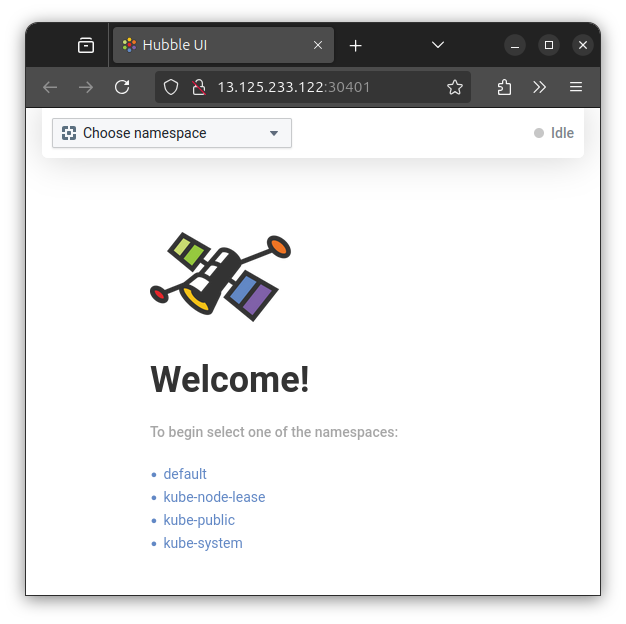Click the Hubble UI tab favicon
The height and width of the screenshot is (624, 626).
click(129, 45)
